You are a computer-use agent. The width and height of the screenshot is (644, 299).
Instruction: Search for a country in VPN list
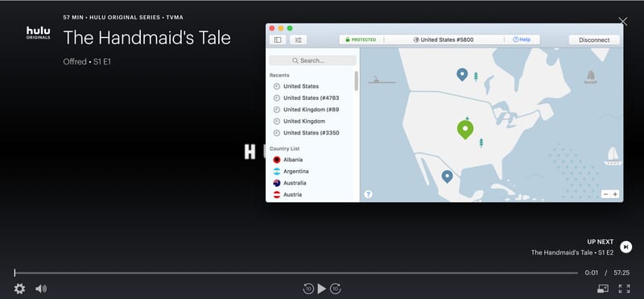point(312,60)
